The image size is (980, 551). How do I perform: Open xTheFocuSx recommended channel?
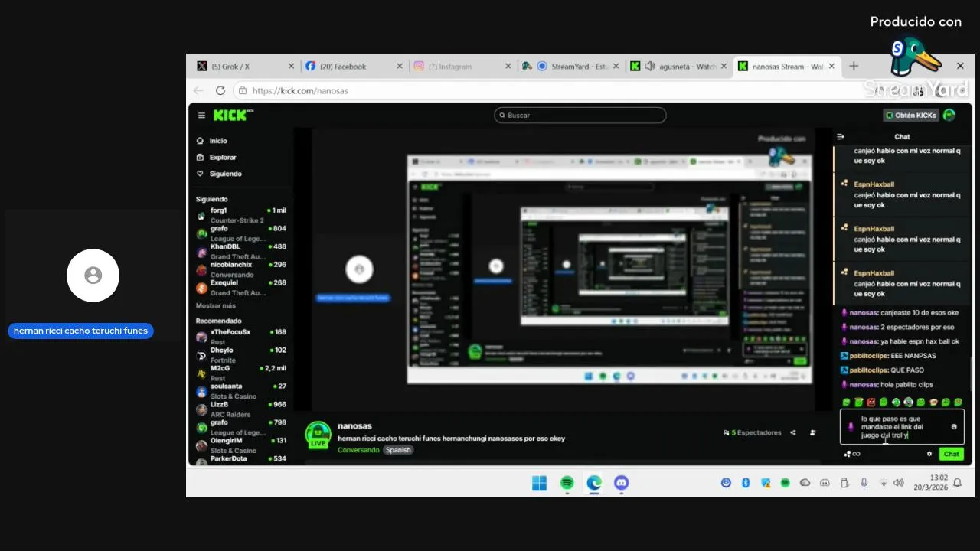pyautogui.click(x=241, y=337)
